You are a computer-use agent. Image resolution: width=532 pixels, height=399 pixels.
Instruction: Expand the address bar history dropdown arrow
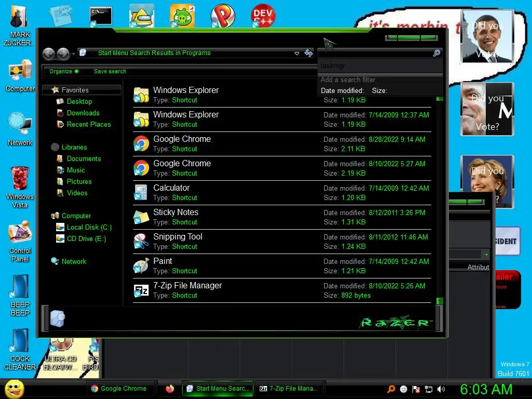pos(297,54)
